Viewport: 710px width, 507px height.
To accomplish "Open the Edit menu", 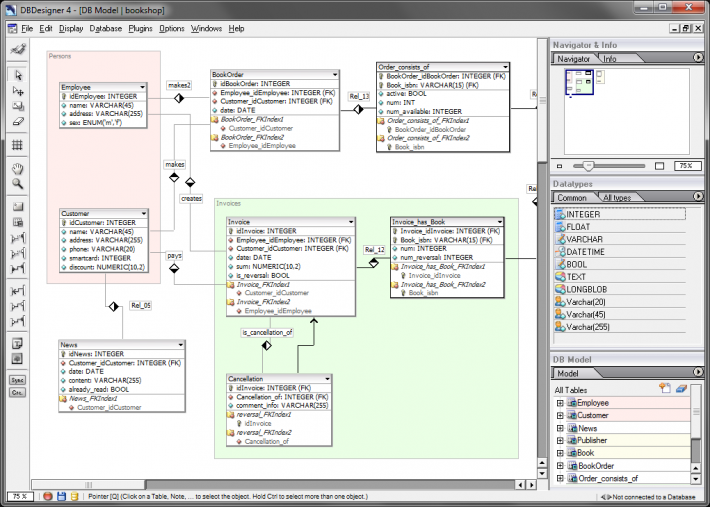I will 46,29.
